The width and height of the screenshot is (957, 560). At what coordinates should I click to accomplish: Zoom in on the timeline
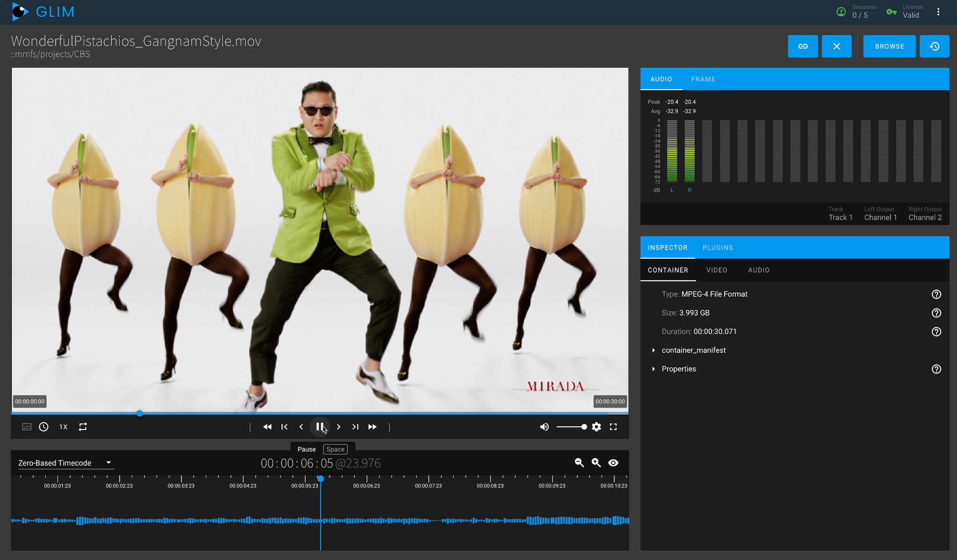tap(596, 463)
